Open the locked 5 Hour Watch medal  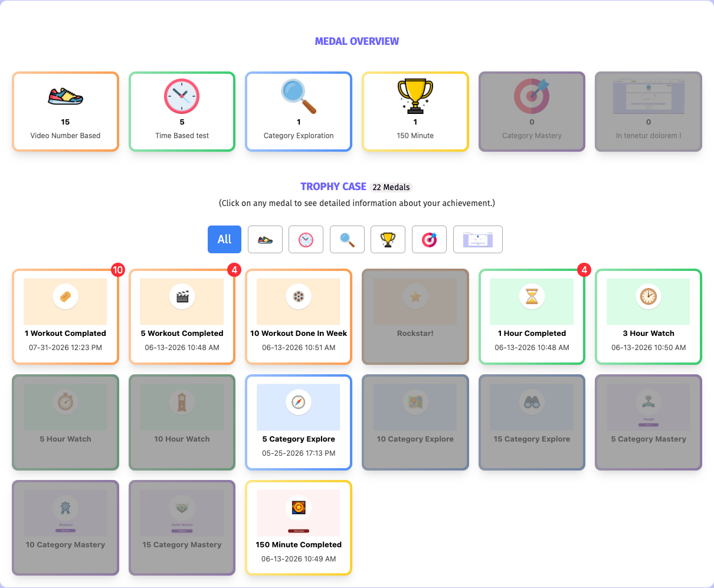65,422
